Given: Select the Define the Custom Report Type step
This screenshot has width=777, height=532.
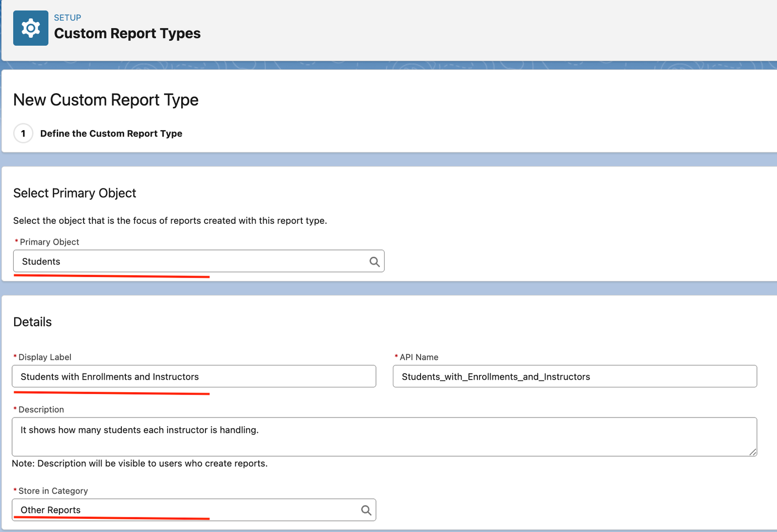Looking at the screenshot, I should 111,133.
